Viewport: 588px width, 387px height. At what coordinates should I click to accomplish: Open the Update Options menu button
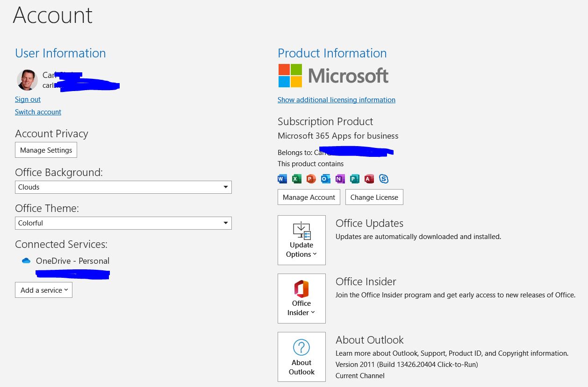coord(301,240)
